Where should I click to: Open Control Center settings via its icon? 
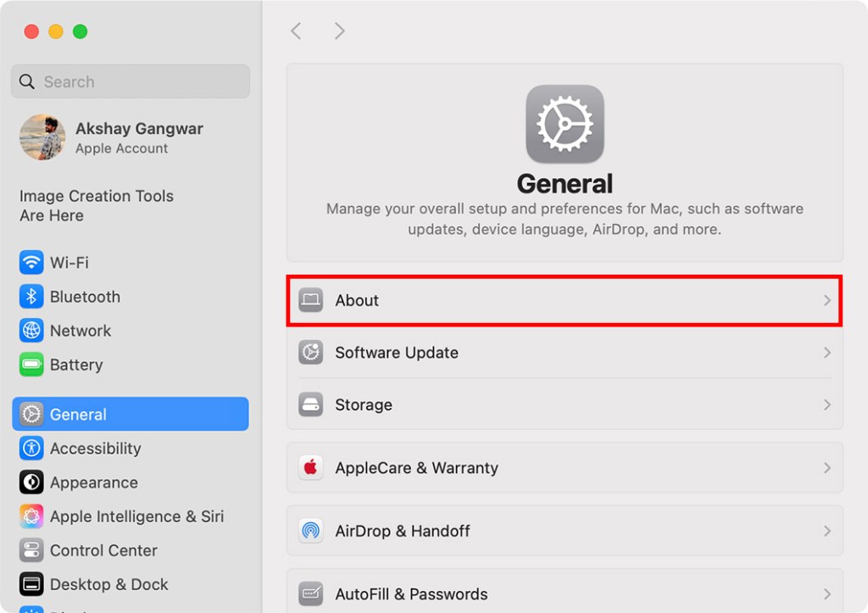tap(31, 550)
